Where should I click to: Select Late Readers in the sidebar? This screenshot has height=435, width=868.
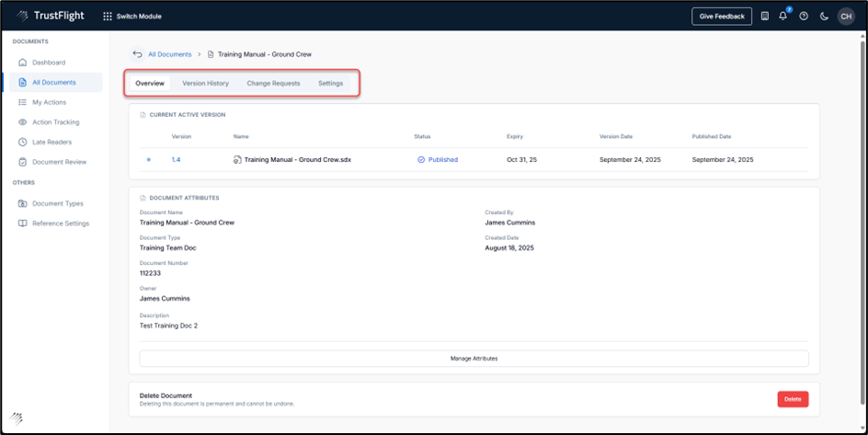(x=51, y=142)
